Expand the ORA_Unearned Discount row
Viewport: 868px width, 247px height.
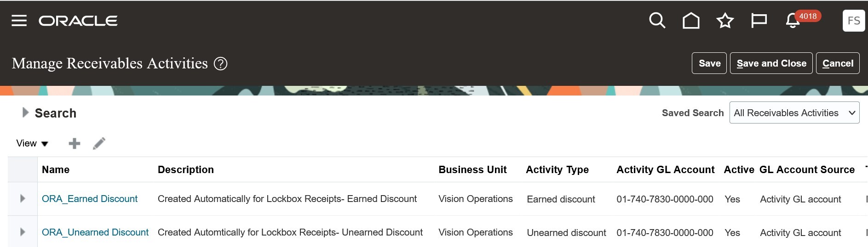(x=23, y=232)
